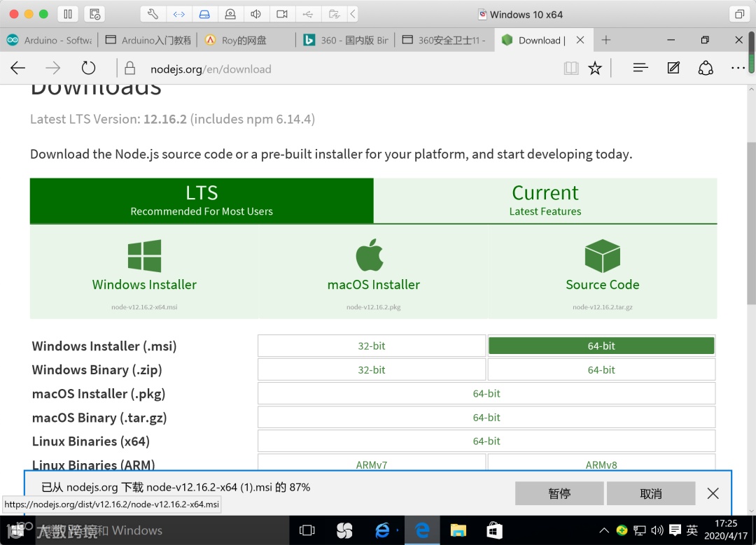
Task: Click the VM sound speaker icon
Action: pos(256,14)
